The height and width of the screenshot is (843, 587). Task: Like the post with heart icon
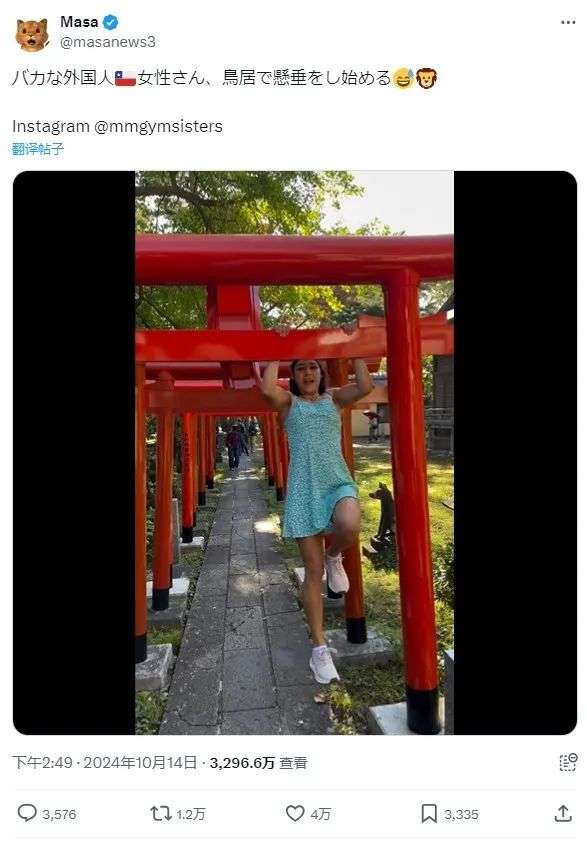295,813
